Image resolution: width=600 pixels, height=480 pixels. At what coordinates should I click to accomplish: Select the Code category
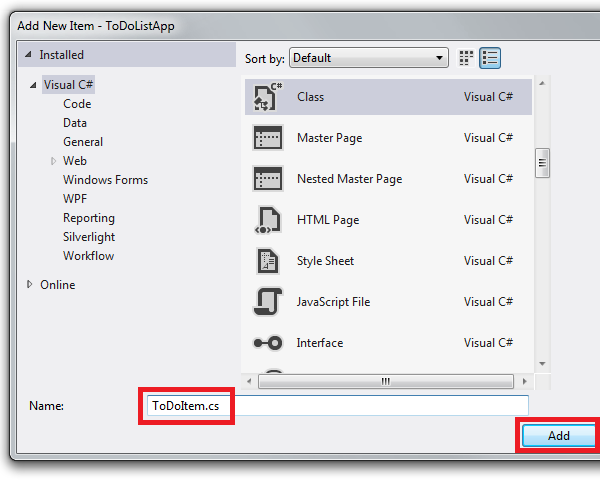77,104
